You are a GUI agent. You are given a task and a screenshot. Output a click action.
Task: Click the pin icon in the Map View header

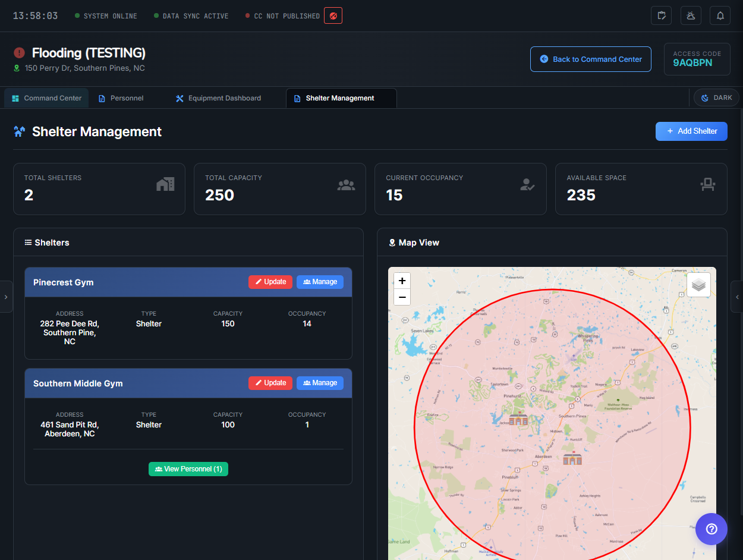coord(392,242)
